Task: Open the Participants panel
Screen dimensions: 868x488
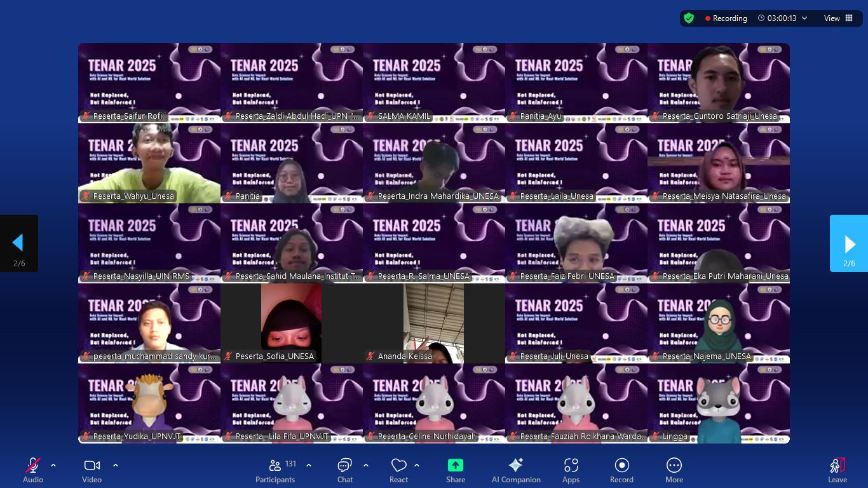Action: click(x=275, y=466)
